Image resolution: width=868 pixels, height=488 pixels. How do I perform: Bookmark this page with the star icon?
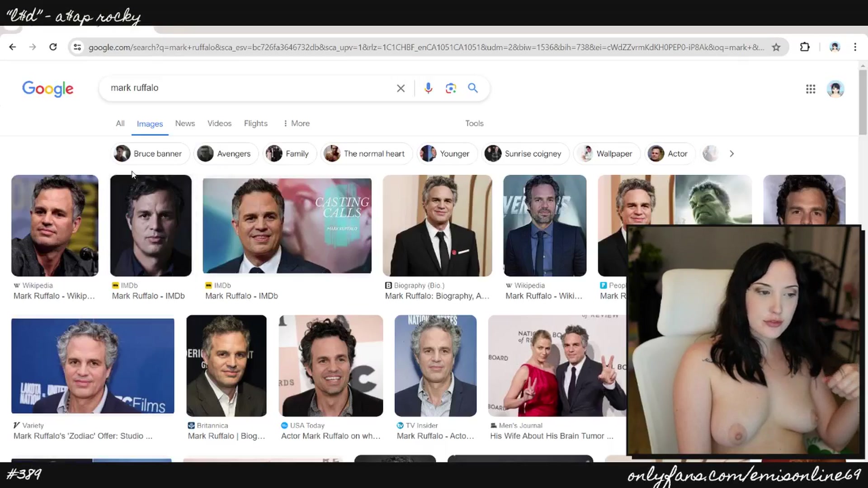tap(776, 47)
